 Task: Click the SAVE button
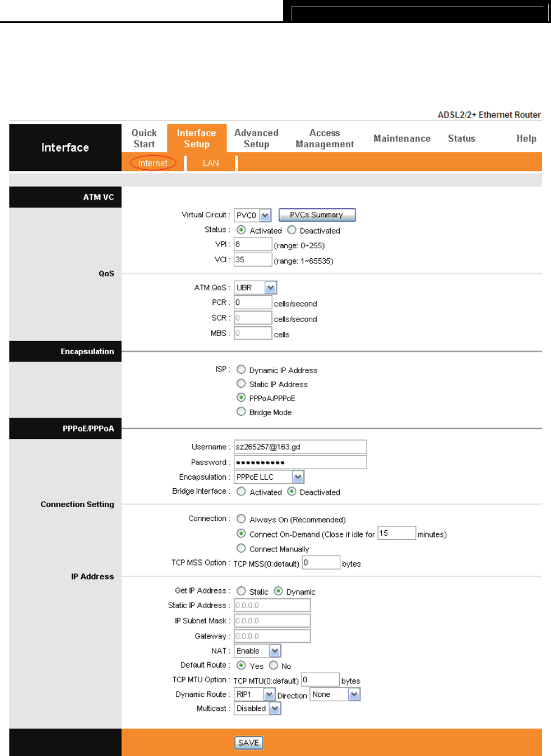point(248,743)
